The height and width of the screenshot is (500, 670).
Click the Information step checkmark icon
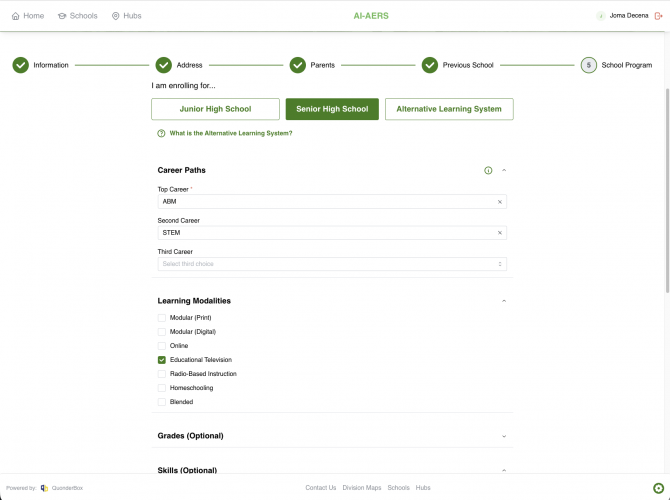21,65
